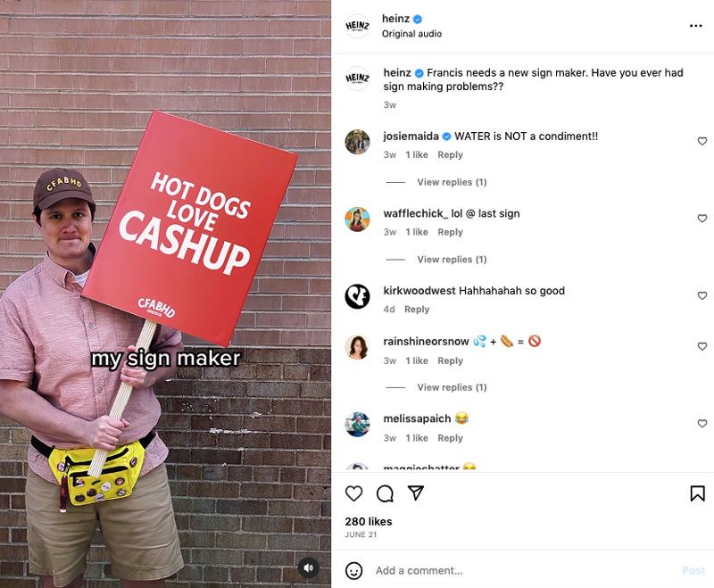Open the 280 likes list
This screenshot has width=714, height=588.
(369, 522)
